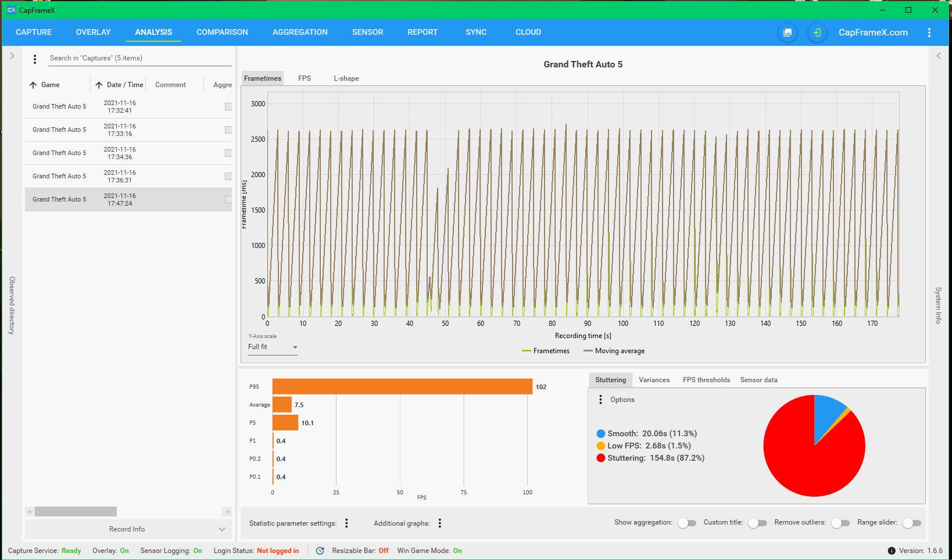Sort by Game column ascending arrow
The height and width of the screenshot is (560, 952).
[33, 85]
